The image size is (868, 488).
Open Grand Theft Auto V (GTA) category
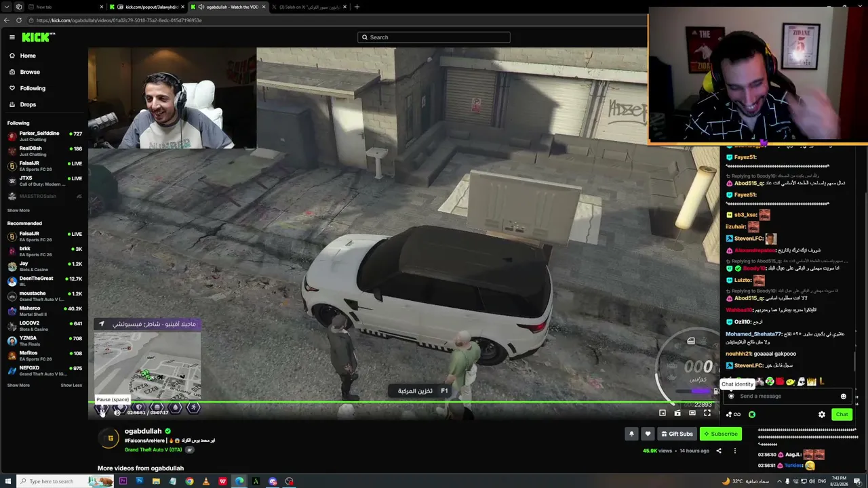pyautogui.click(x=153, y=449)
